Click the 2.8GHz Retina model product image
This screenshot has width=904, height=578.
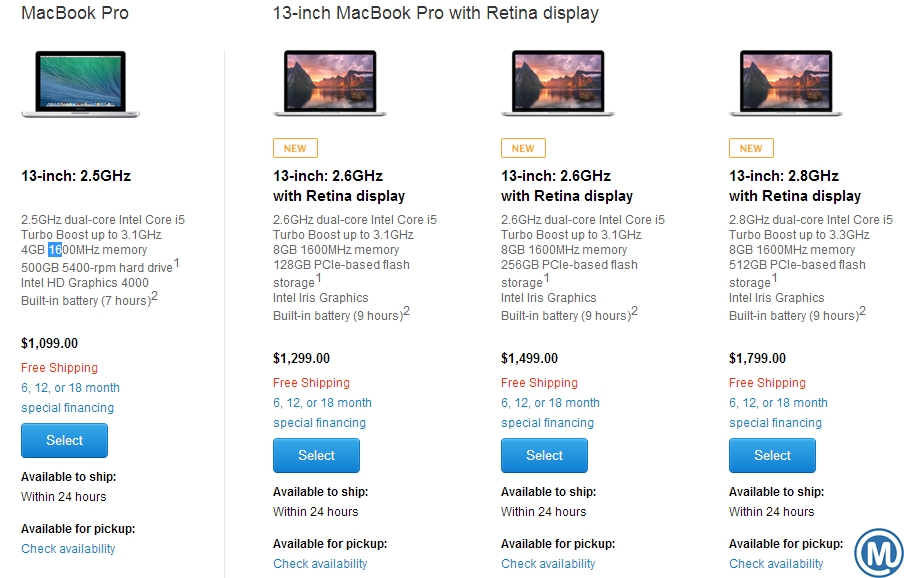point(786,82)
